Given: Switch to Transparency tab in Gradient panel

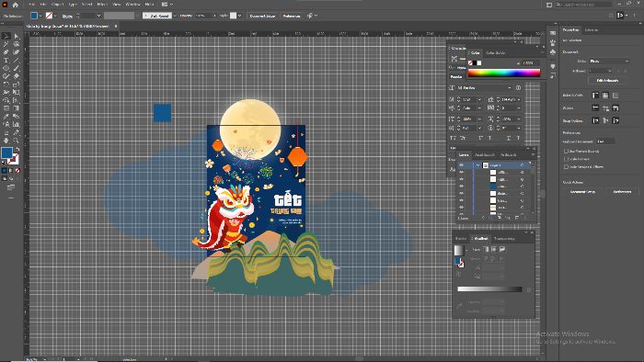Looking at the screenshot, I should tap(504, 239).
